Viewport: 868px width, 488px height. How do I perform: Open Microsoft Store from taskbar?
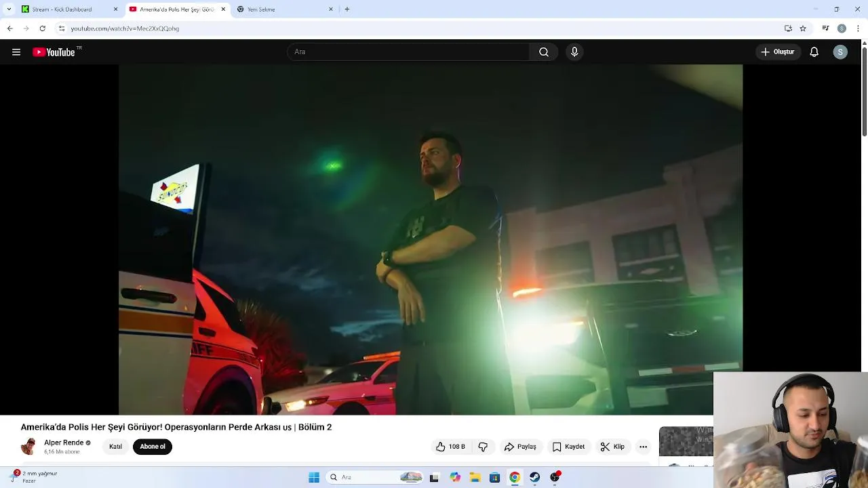[x=494, y=477]
